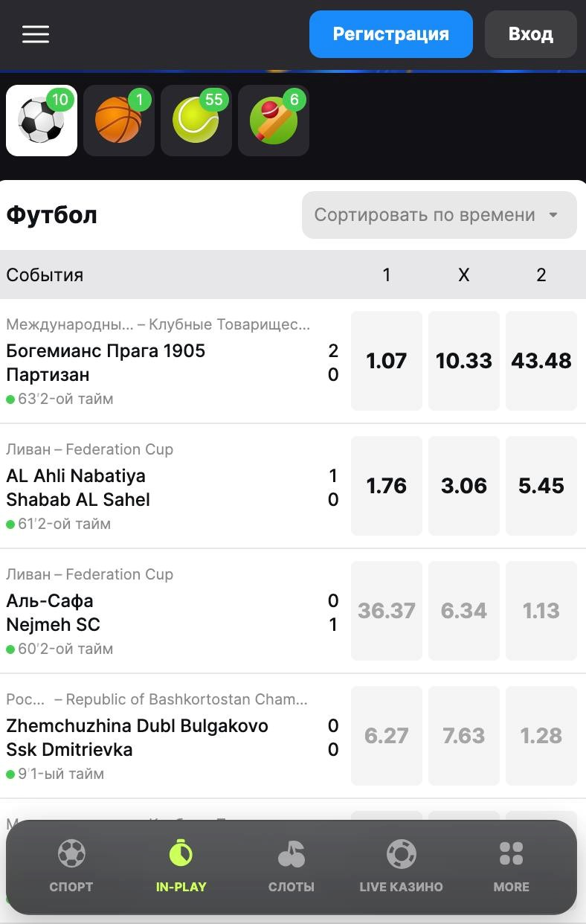Open the hamburger menu

click(x=36, y=34)
